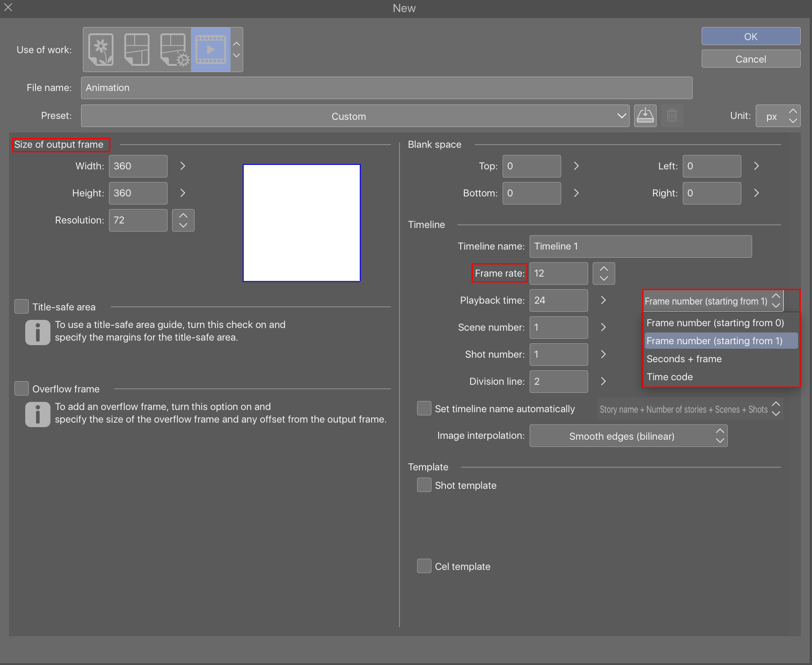812x665 pixels.
Task: Enable the Title-safe area checkbox
Action: pos(21,306)
